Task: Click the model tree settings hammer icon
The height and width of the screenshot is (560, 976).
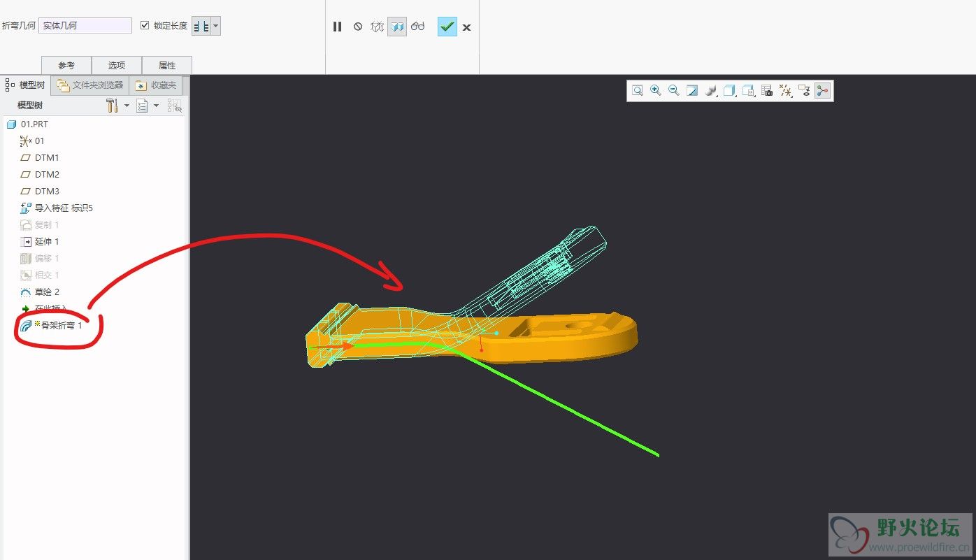Action: click(x=112, y=106)
